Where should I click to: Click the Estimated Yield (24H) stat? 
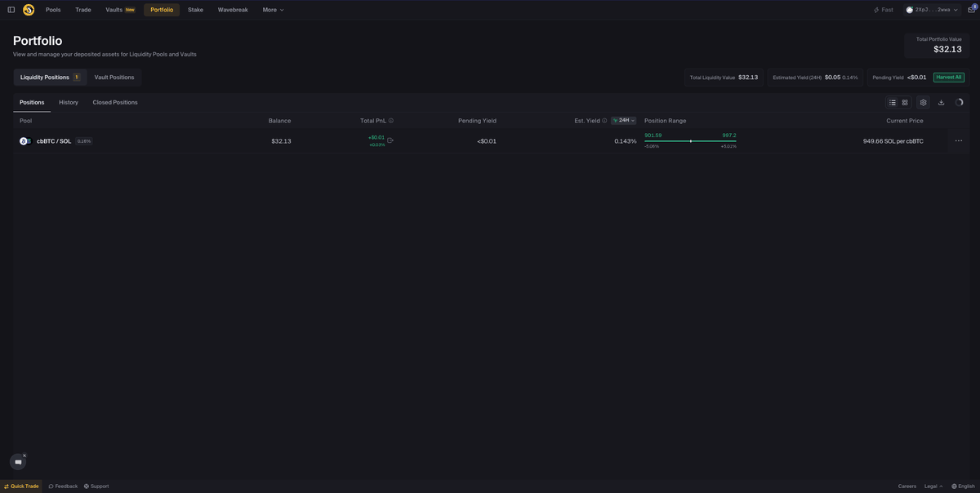[815, 78]
